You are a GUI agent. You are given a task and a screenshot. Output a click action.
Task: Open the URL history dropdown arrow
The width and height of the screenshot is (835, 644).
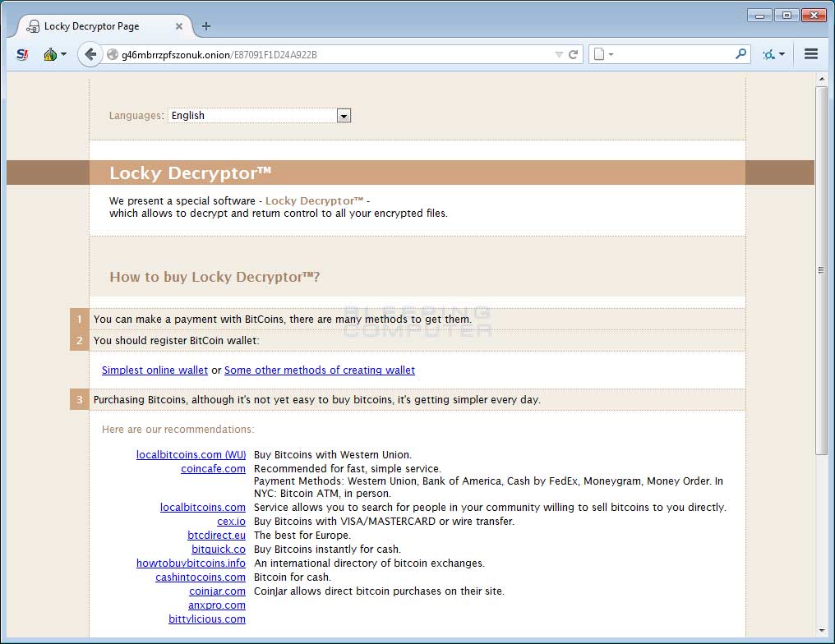[x=559, y=54]
